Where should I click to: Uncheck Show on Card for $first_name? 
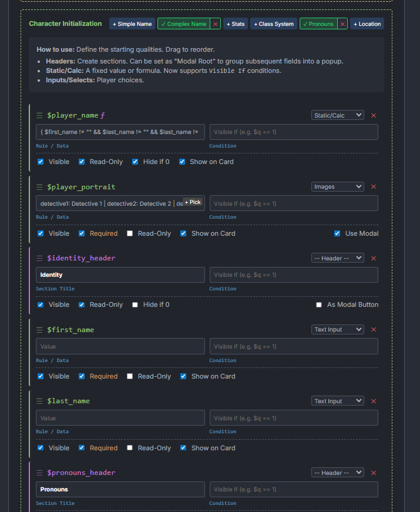coord(184,376)
